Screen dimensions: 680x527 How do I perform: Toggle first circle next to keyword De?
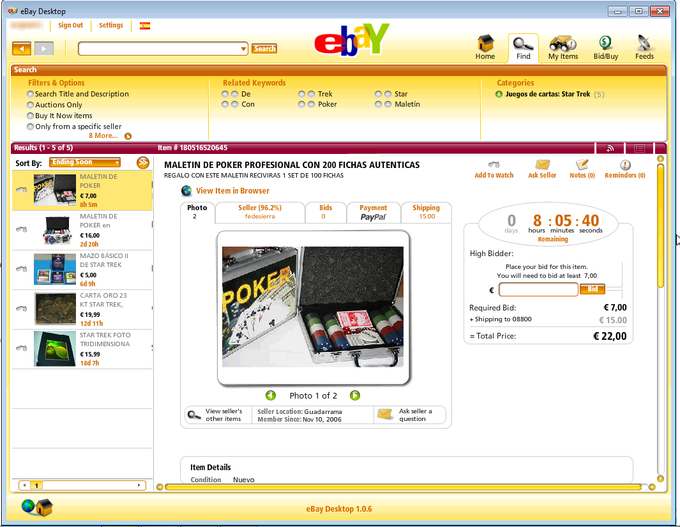(225, 94)
